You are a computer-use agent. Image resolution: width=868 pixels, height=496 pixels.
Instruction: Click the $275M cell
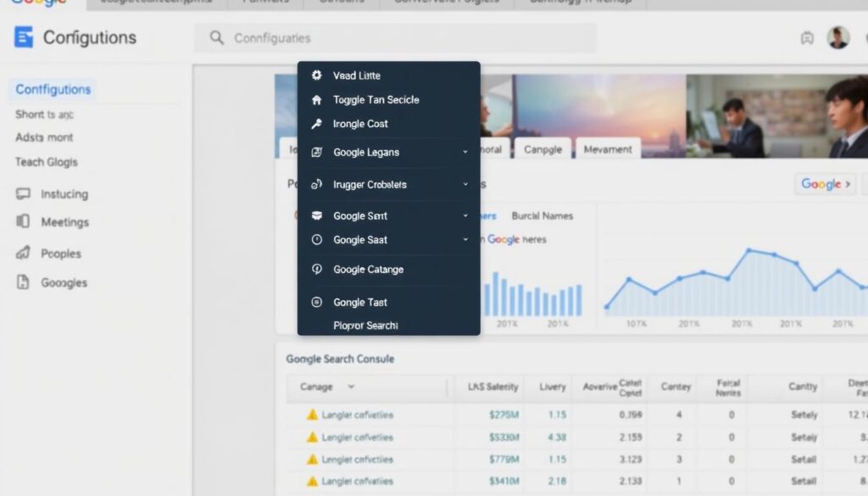click(504, 415)
